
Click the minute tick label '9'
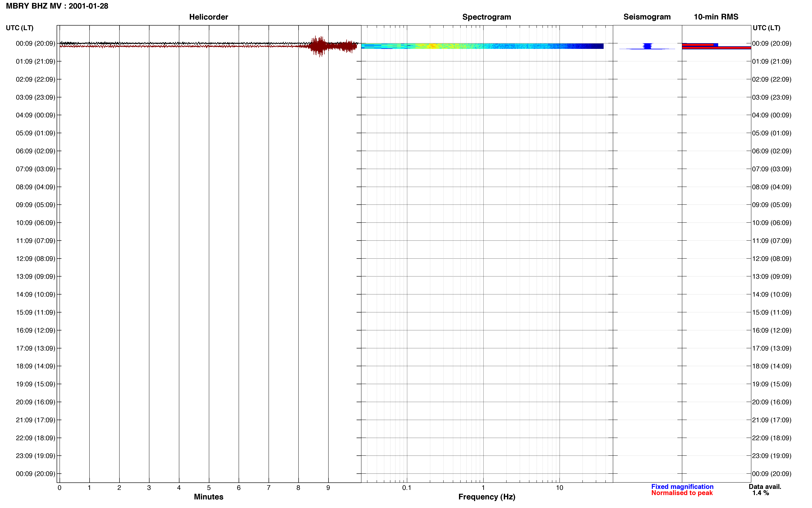click(x=328, y=488)
